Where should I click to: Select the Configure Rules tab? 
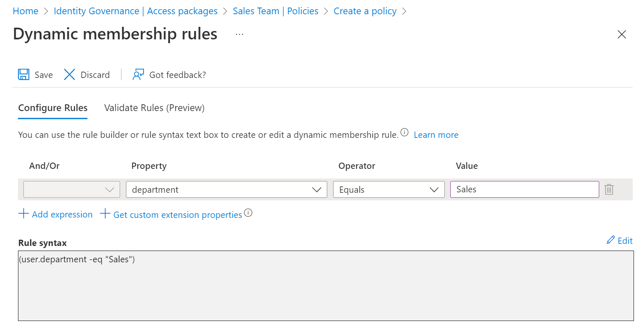(53, 108)
